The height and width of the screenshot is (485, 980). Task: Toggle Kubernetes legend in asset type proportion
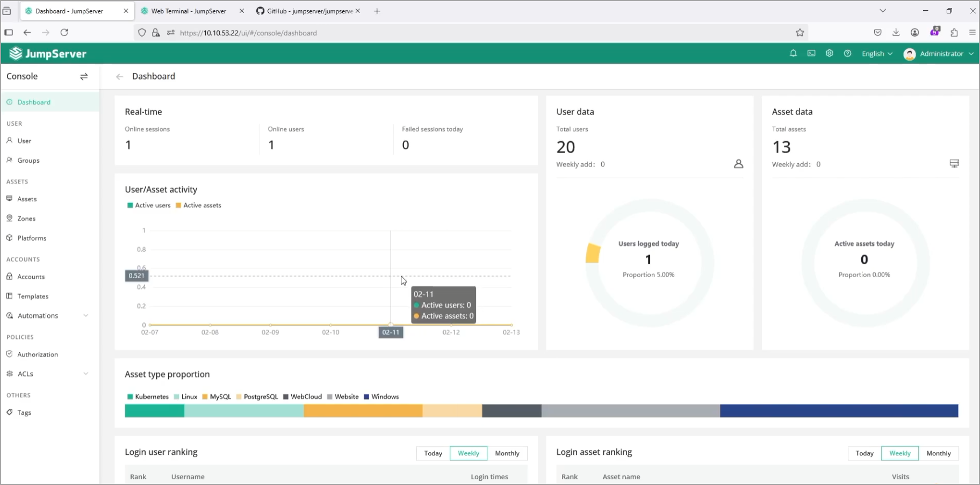coord(148,397)
